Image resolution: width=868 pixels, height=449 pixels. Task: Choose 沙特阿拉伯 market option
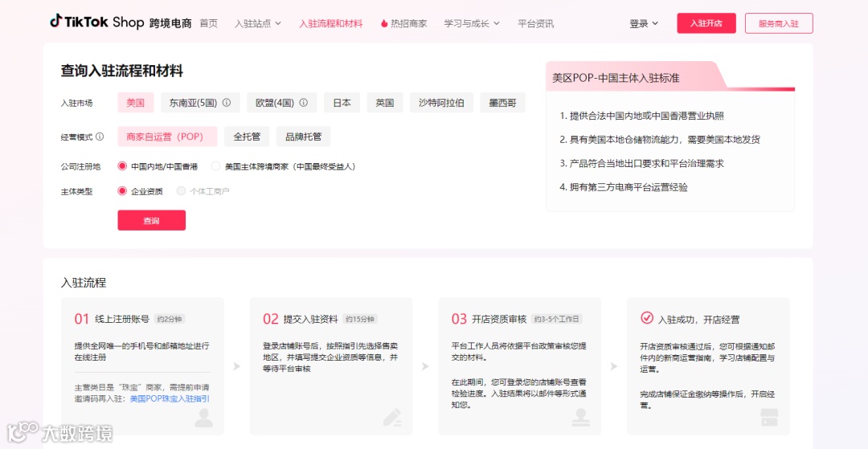pos(442,103)
